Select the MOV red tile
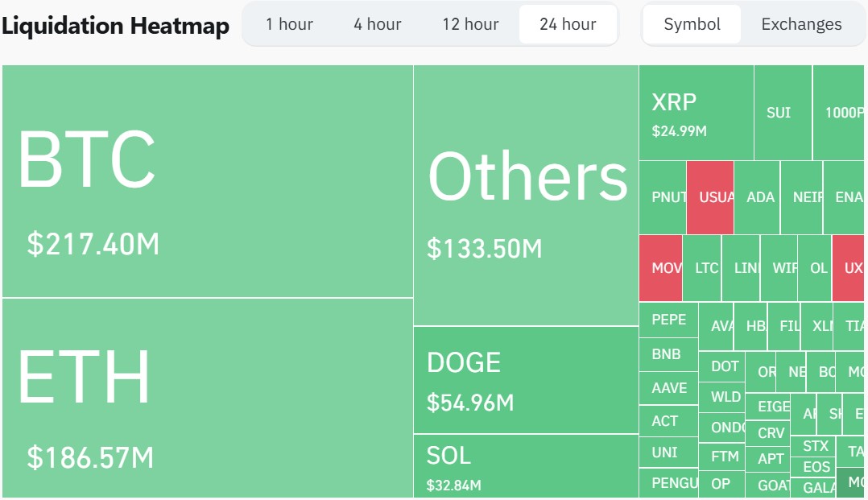The width and height of the screenshot is (868, 500). [660, 267]
